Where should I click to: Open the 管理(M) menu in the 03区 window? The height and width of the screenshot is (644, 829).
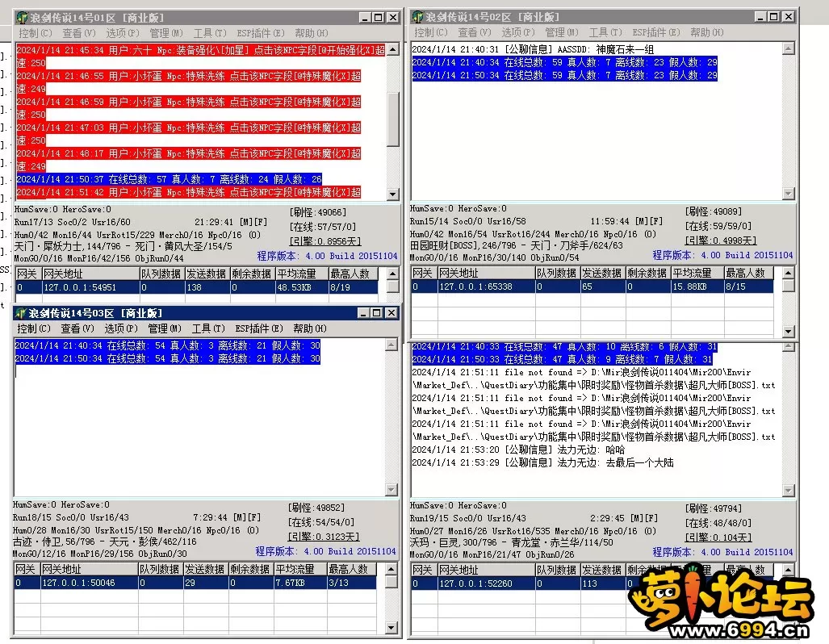[x=165, y=329]
